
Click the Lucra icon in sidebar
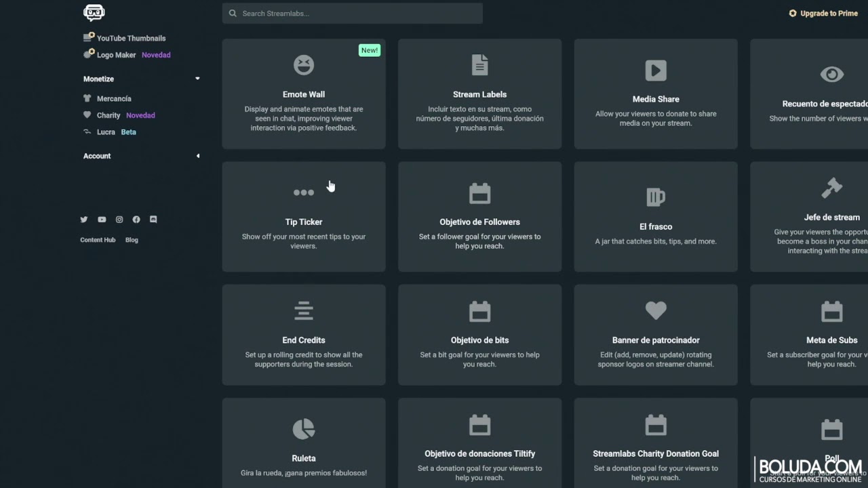(x=87, y=131)
